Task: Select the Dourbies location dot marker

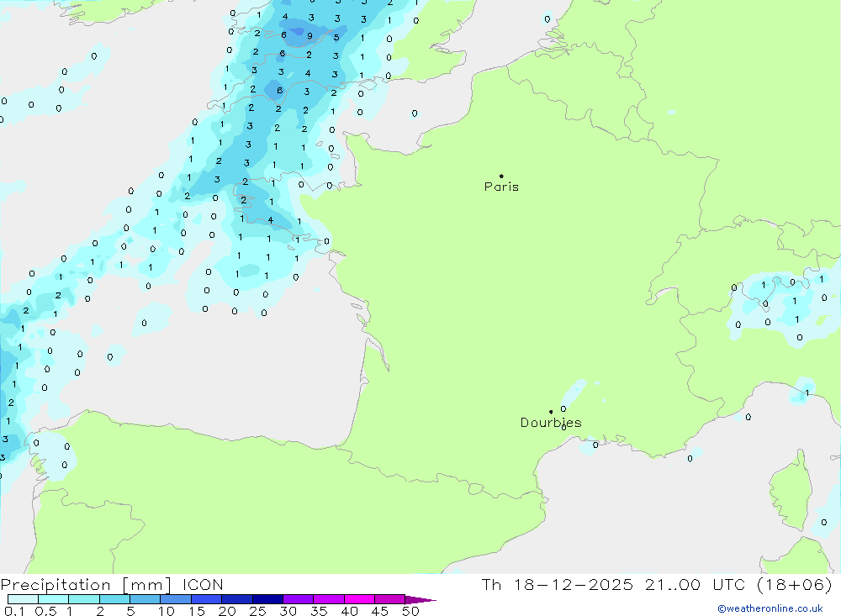Action: coord(551,412)
